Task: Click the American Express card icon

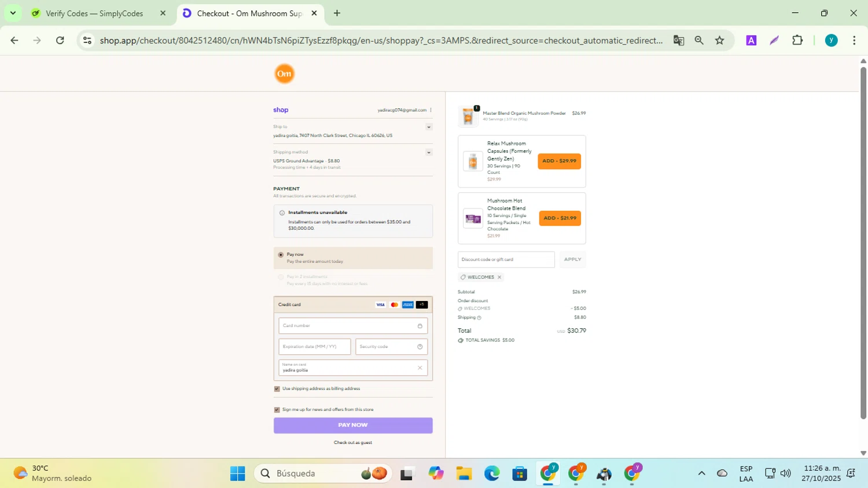Action: 408,304
